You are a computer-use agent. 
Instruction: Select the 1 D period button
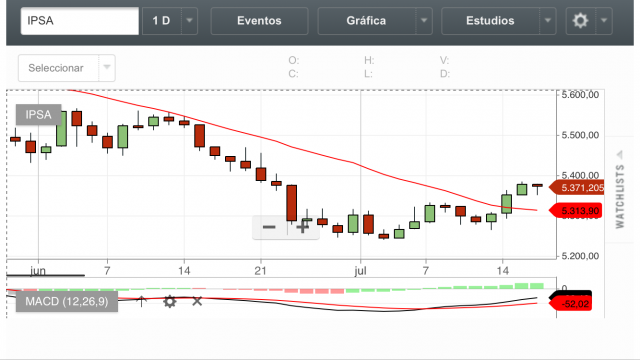tap(161, 20)
